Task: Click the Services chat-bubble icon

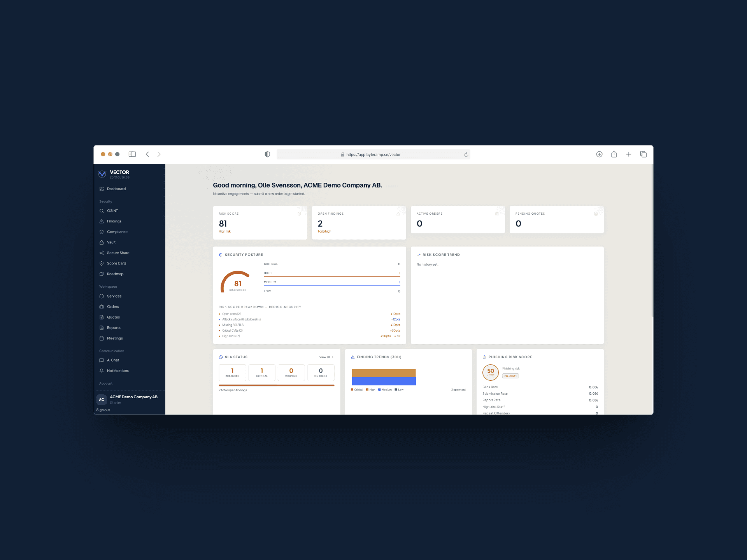Action: 102,296
